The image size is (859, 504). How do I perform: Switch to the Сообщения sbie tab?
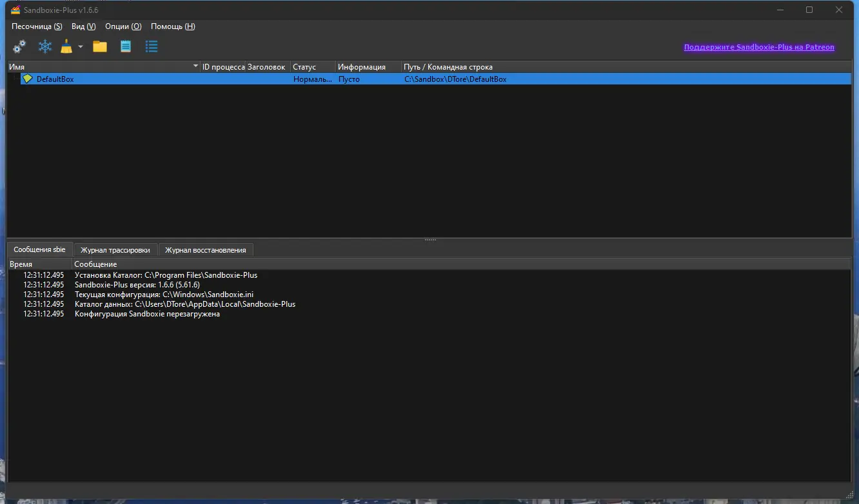click(39, 249)
